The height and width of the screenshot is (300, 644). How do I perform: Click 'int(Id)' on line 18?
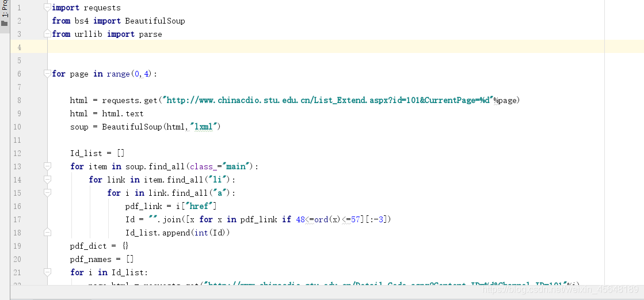[209, 233]
